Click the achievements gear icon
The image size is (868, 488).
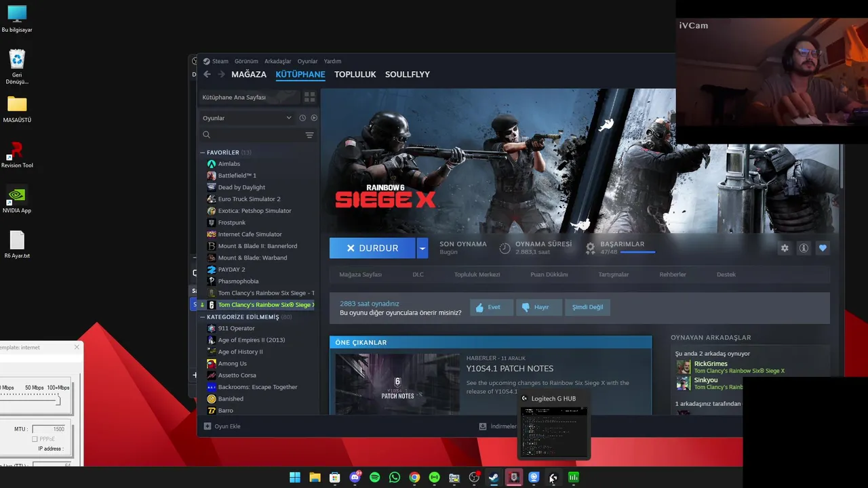click(x=591, y=248)
